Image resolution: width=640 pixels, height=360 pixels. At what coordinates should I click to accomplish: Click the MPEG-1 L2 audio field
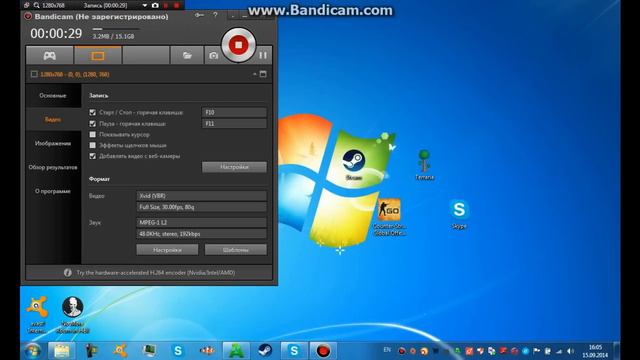click(x=202, y=222)
